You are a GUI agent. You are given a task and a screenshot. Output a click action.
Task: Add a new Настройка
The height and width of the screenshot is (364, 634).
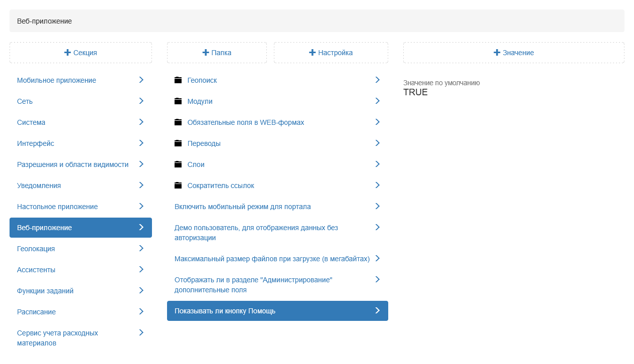331,53
